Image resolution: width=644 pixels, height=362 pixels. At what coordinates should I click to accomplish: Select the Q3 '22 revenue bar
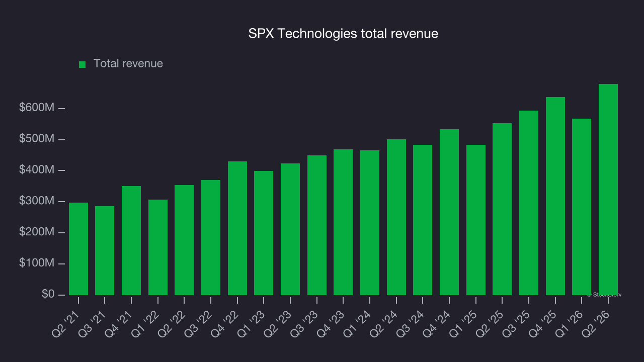point(211,237)
